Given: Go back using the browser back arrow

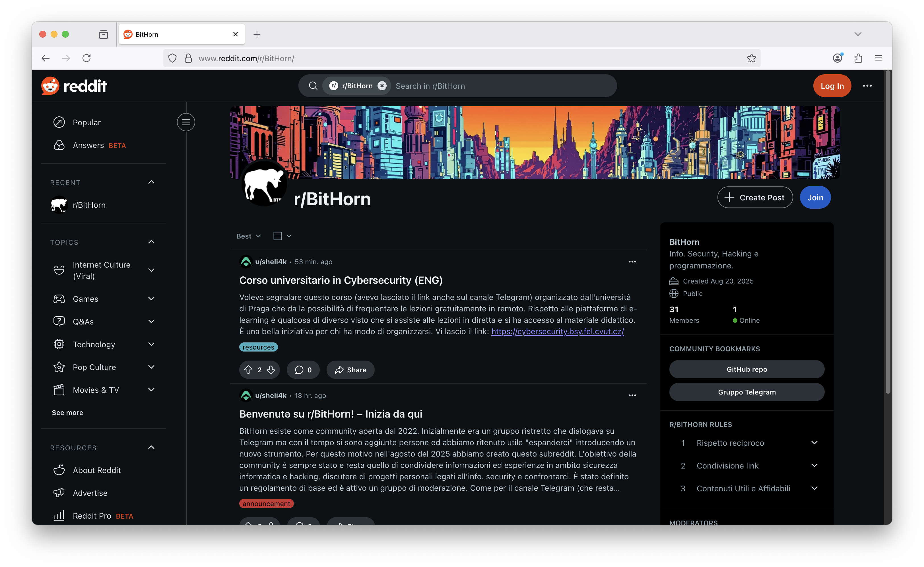Looking at the screenshot, I should click(x=46, y=58).
